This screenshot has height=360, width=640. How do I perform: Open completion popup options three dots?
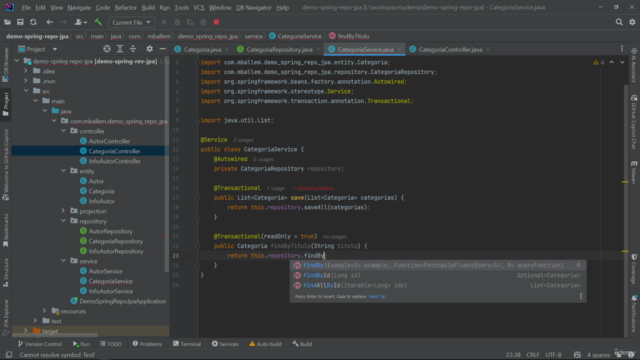pyautogui.click(x=581, y=296)
